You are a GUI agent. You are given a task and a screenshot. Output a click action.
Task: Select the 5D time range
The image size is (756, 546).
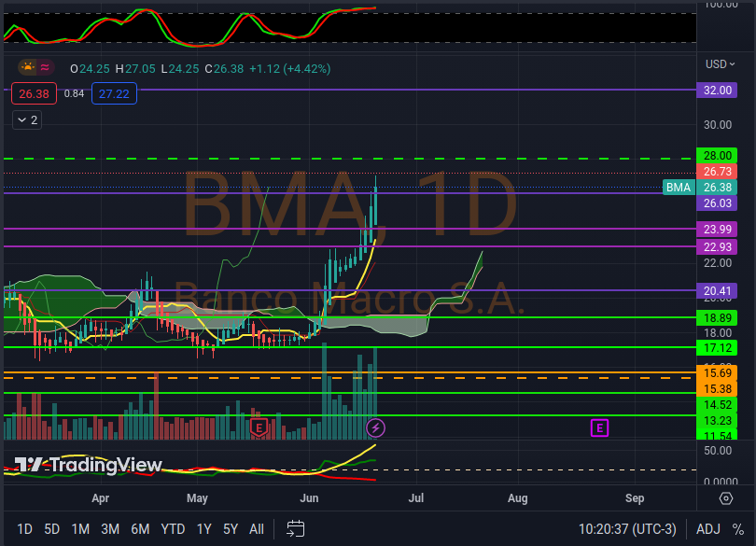[x=52, y=529]
